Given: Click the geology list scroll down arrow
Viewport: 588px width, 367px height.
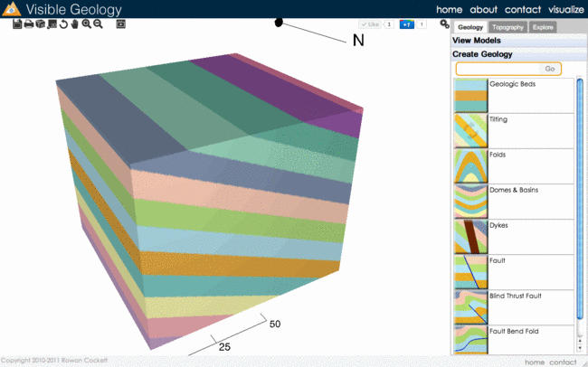Looking at the screenshot, I should [x=580, y=347].
